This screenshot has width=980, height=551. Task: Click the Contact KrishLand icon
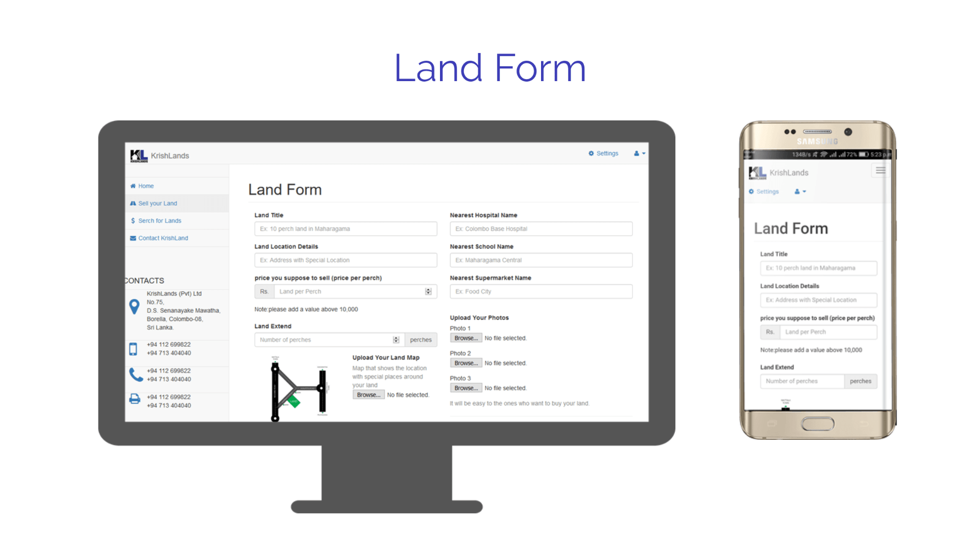[x=133, y=237]
